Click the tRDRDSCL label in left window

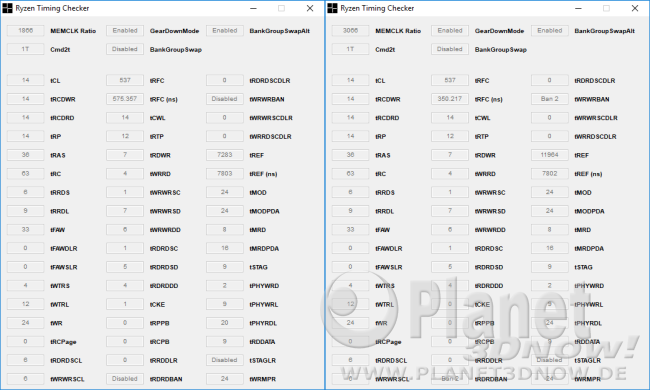click(x=66, y=361)
